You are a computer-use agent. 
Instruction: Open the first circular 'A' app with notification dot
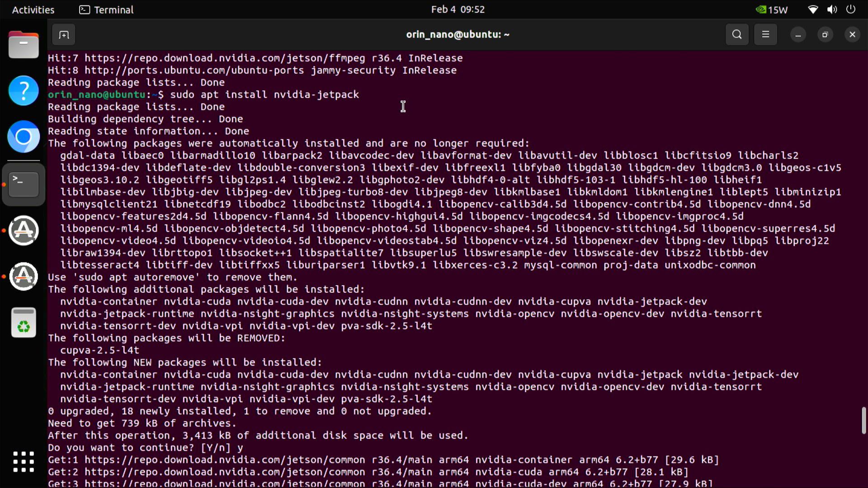pyautogui.click(x=23, y=230)
